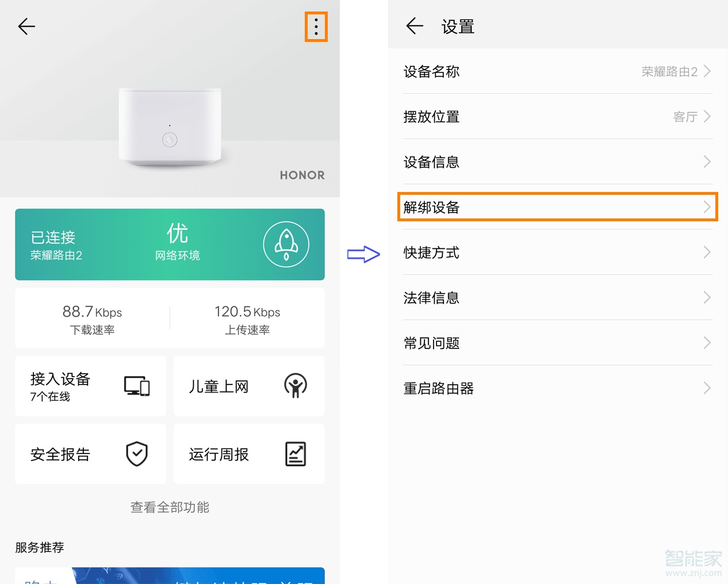Open 接入设备 card
This screenshot has width=728, height=584.
click(x=90, y=386)
